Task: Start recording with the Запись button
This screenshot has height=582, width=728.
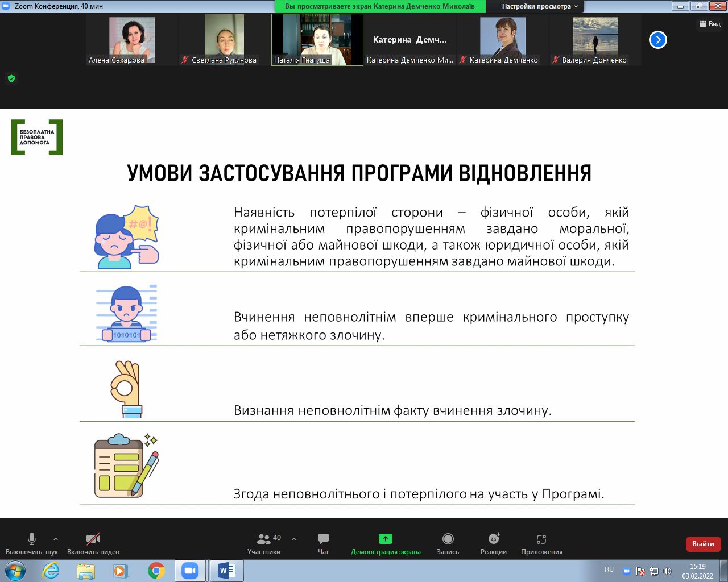Action: [x=448, y=543]
